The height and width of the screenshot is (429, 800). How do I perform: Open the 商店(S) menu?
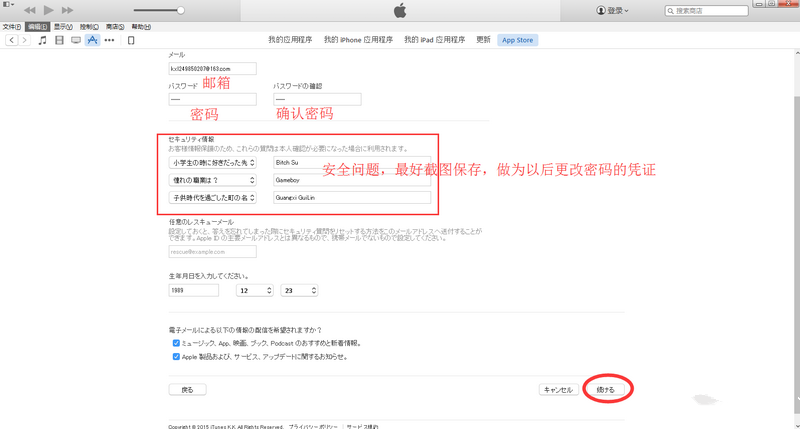tap(115, 27)
